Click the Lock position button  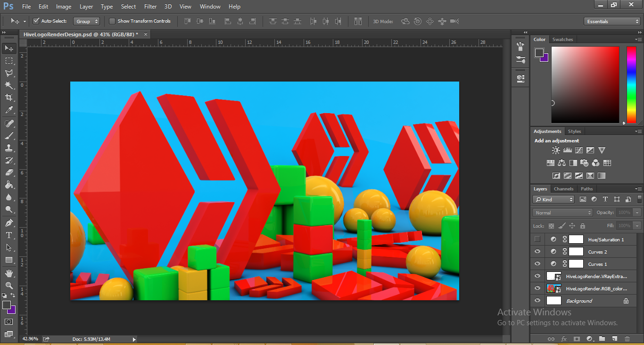click(x=572, y=226)
